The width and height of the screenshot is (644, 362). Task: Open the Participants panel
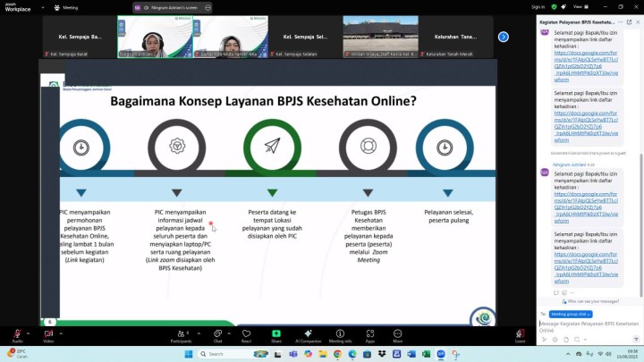[181, 336]
